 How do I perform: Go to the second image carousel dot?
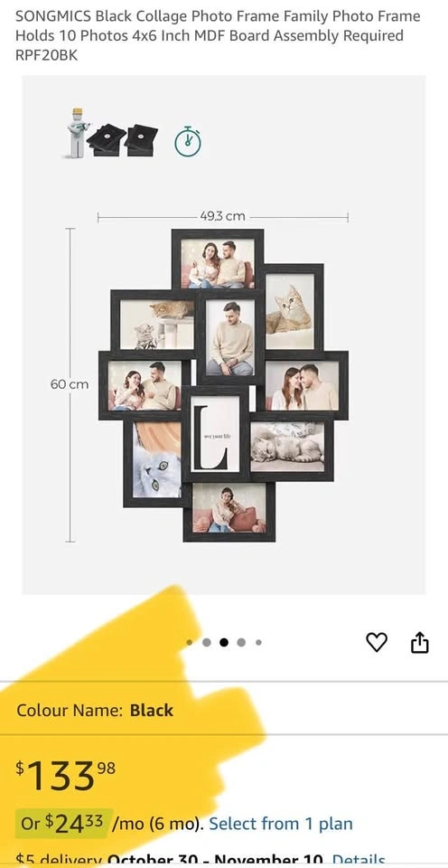[206, 643]
